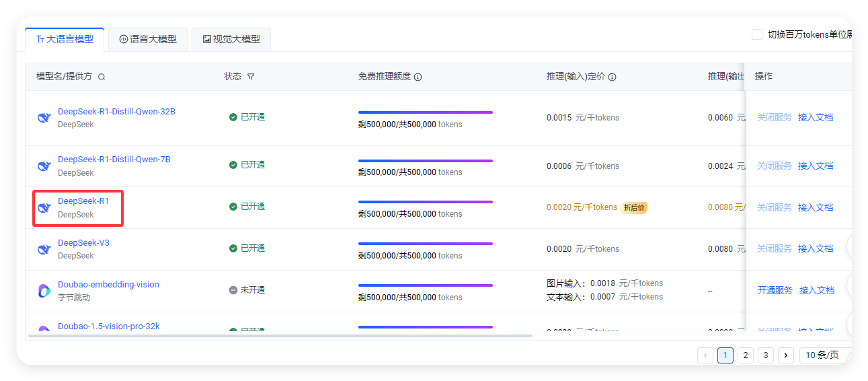Switch to the 视觉大模型 tab
The width and height of the screenshot is (868, 381).
click(231, 39)
